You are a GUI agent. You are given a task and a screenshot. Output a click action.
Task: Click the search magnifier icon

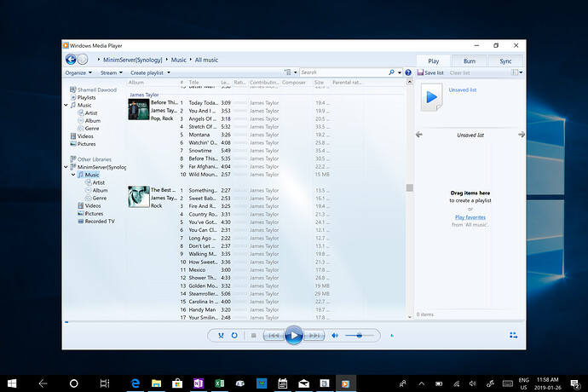[391, 72]
